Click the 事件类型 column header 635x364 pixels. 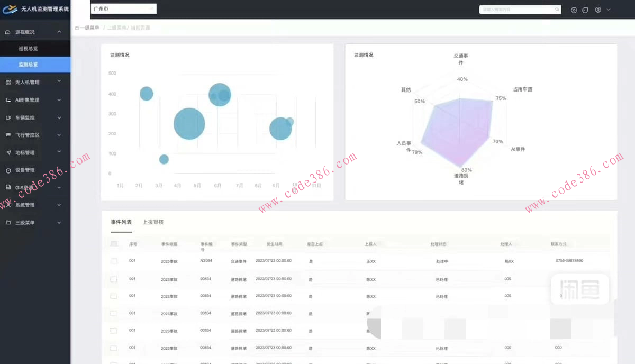click(239, 244)
